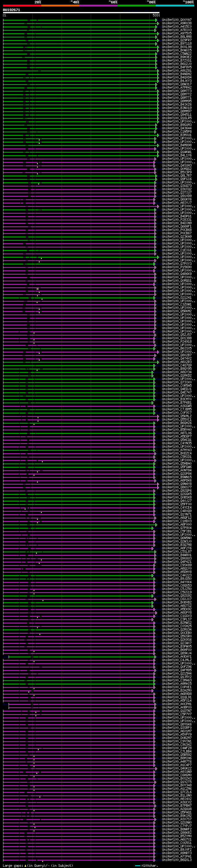This screenshot has height=868, width=197.
Task: Select label UniRef100_Q0BSK8
Action: click(177, 497)
